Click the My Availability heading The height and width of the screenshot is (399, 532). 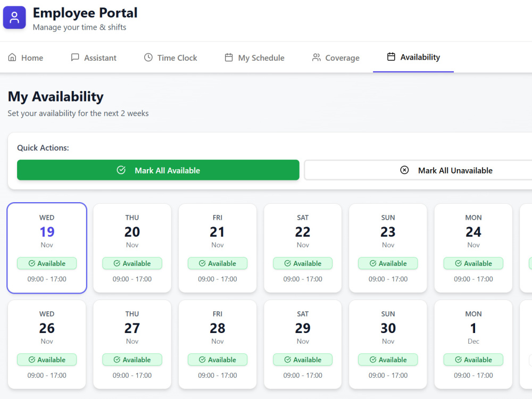click(56, 97)
